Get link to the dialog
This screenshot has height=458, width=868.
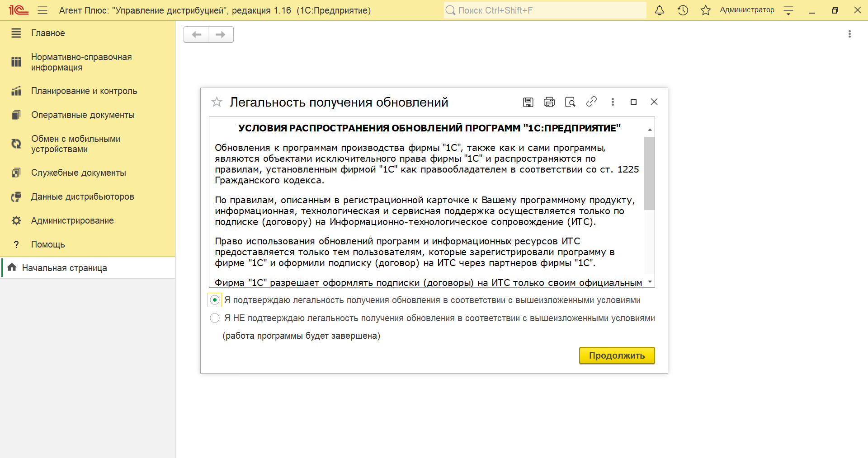pyautogui.click(x=591, y=102)
